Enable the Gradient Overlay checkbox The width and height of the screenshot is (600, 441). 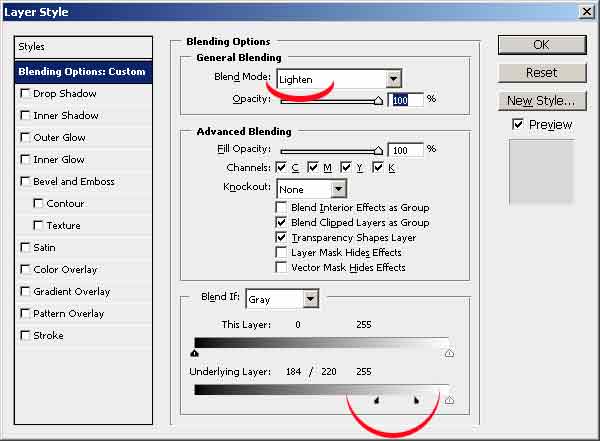pyautogui.click(x=25, y=291)
